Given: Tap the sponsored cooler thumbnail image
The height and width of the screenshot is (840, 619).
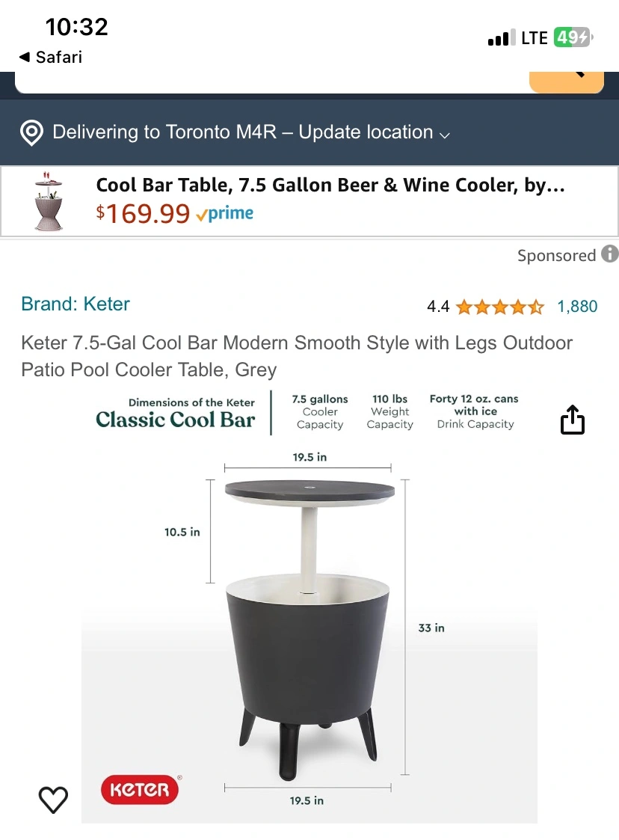Looking at the screenshot, I should tap(48, 201).
